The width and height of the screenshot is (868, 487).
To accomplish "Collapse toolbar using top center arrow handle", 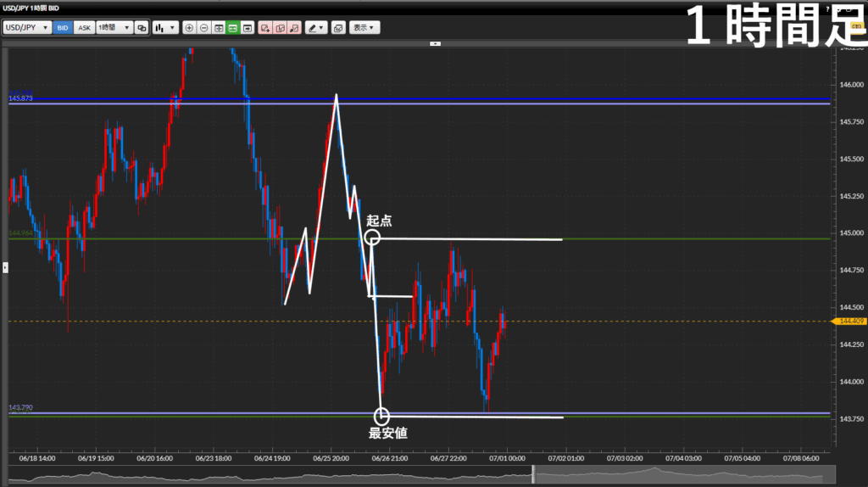I will click(435, 43).
